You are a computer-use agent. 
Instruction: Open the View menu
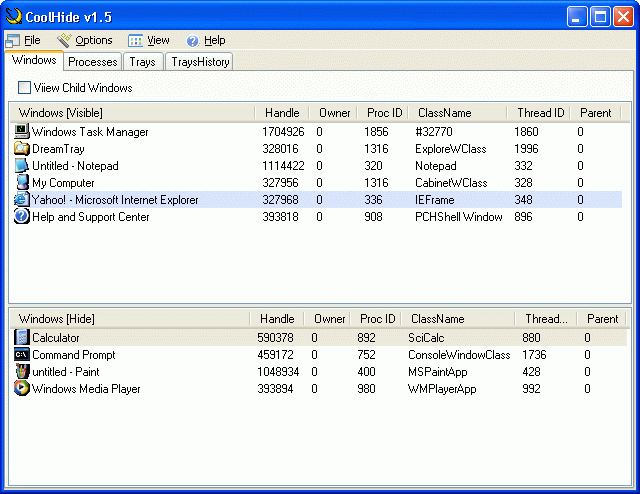(158, 40)
